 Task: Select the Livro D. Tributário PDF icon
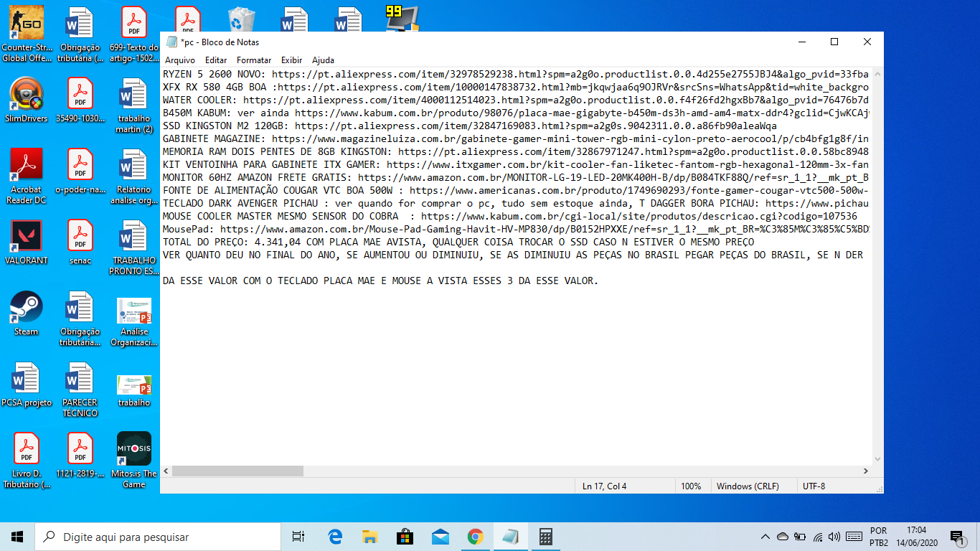tap(27, 461)
